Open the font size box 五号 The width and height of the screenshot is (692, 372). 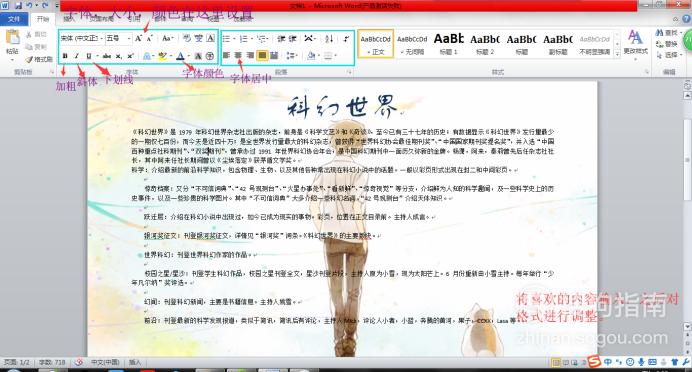(x=118, y=38)
